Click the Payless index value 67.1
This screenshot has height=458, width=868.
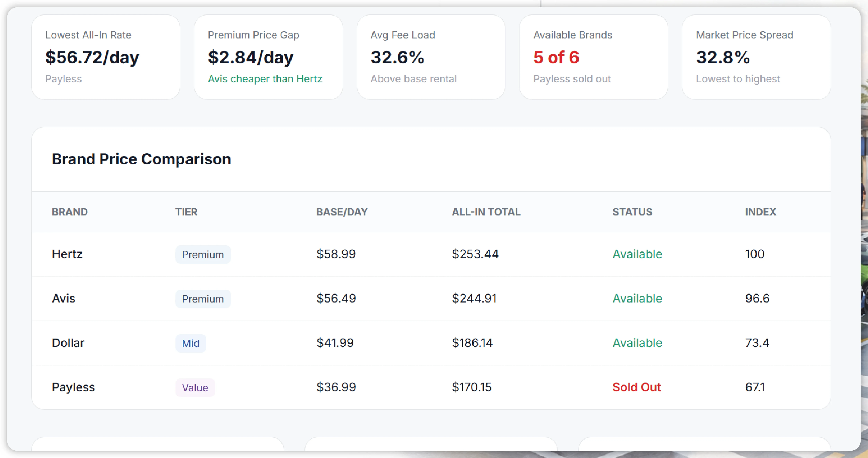tap(755, 388)
